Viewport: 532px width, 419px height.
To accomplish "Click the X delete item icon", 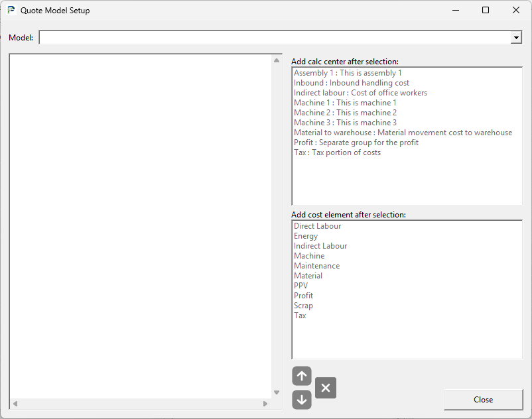I will click(x=325, y=388).
